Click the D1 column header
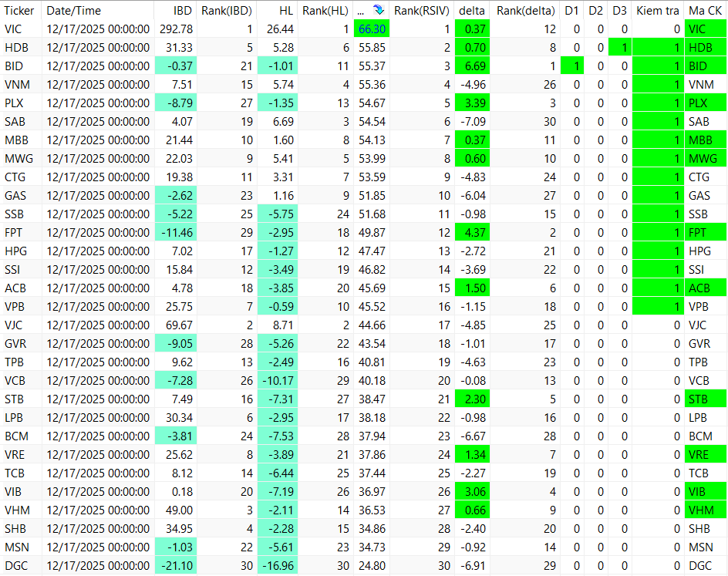The image size is (728, 576). pyautogui.click(x=572, y=10)
